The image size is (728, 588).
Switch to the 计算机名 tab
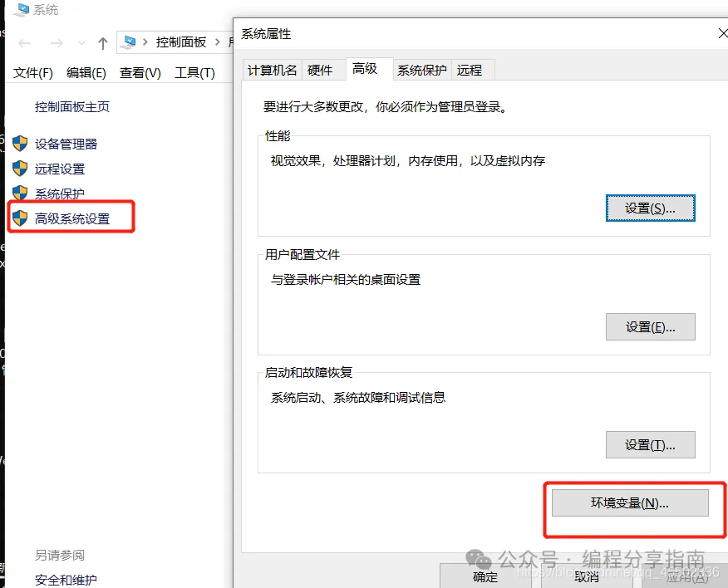272,70
